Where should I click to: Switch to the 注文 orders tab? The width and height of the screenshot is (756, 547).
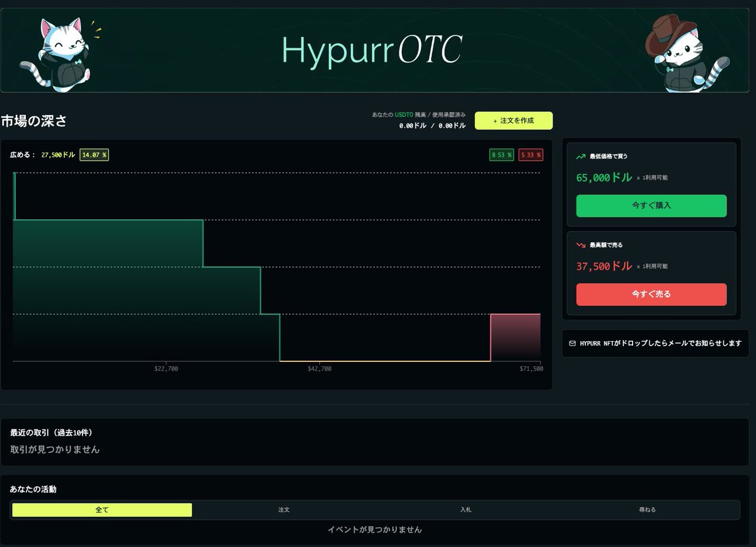click(284, 510)
